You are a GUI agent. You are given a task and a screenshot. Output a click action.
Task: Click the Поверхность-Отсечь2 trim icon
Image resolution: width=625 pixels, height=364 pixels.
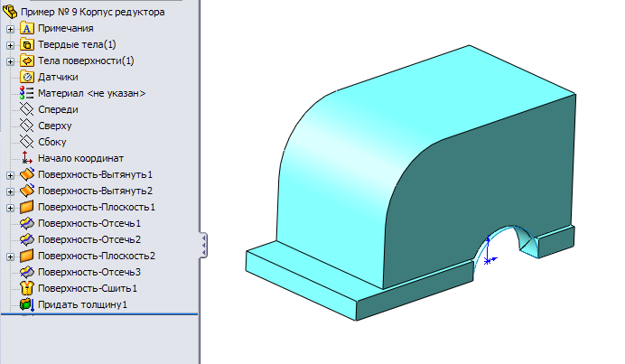[27, 239]
